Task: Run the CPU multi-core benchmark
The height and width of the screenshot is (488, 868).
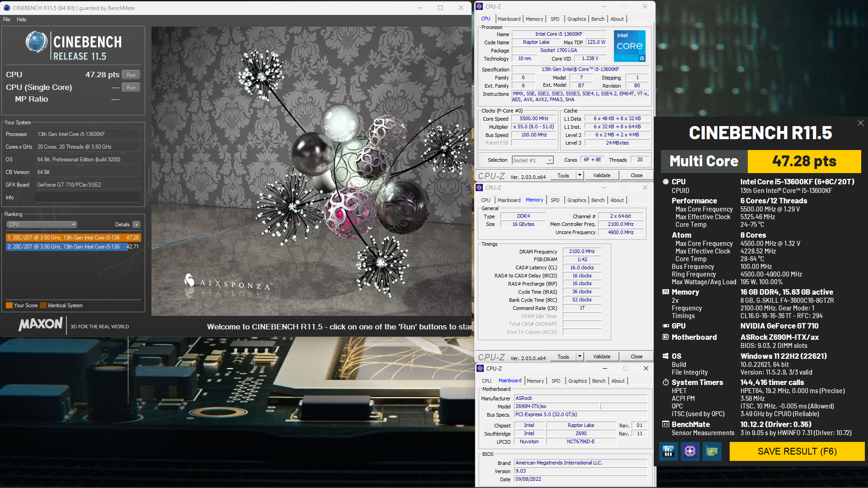Action: point(131,75)
